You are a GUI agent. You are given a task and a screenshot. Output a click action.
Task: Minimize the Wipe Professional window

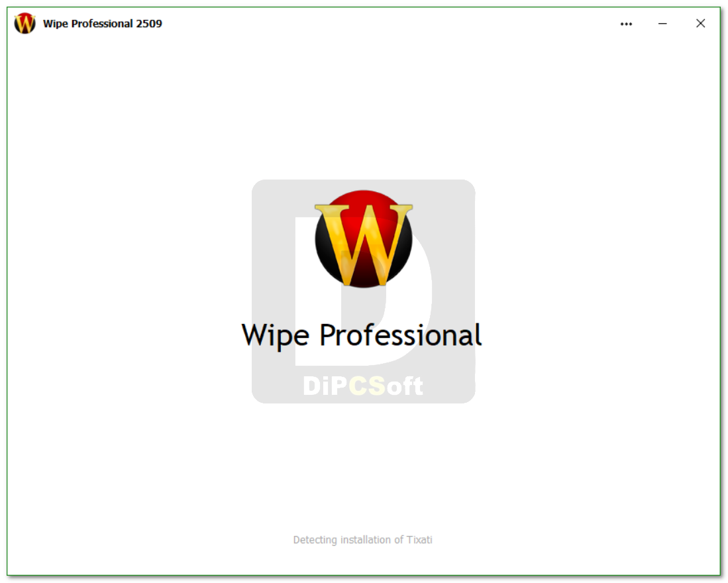(x=662, y=24)
